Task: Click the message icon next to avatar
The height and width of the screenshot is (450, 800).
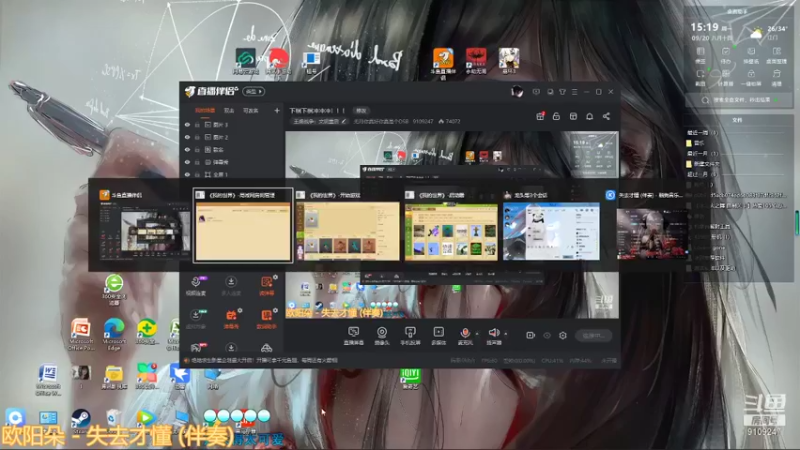Action: (x=536, y=92)
